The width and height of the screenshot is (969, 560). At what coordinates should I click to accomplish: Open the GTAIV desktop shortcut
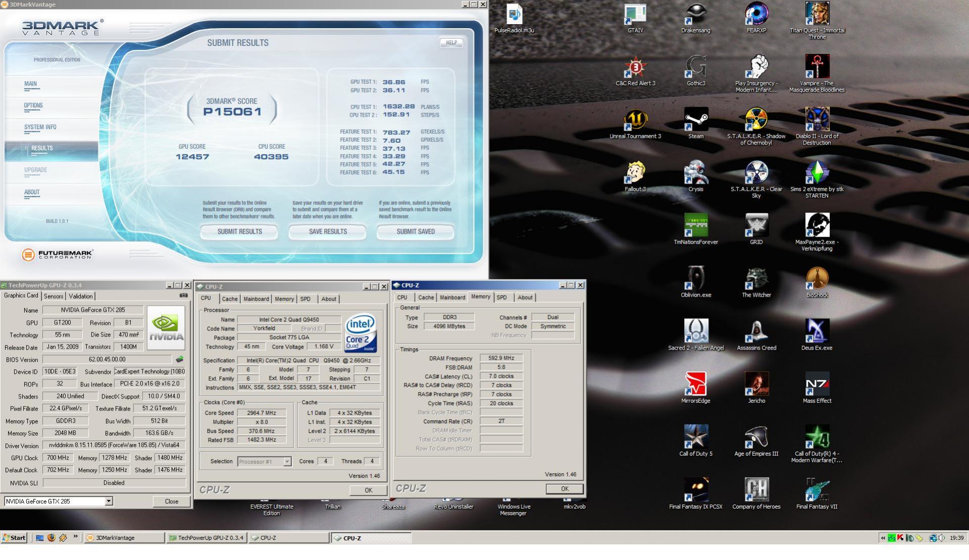point(635,18)
